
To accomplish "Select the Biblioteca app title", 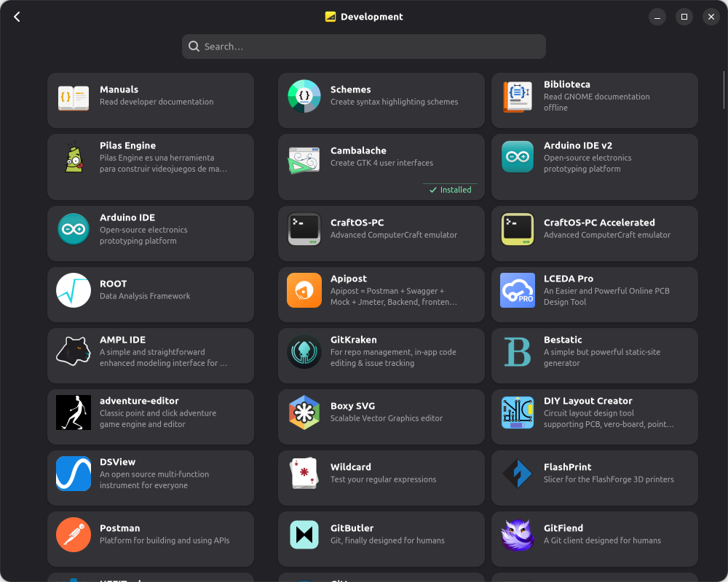I will pos(567,84).
